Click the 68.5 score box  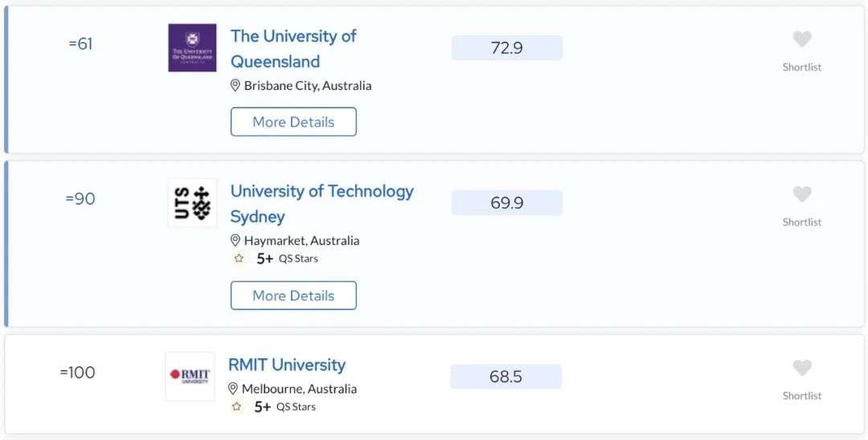pyautogui.click(x=506, y=377)
